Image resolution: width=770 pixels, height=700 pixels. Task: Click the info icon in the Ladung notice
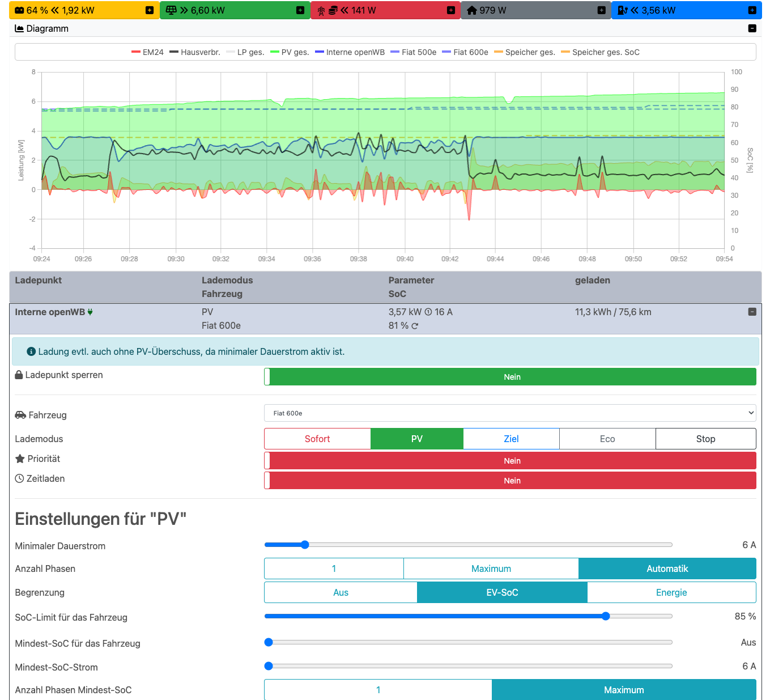(x=31, y=351)
